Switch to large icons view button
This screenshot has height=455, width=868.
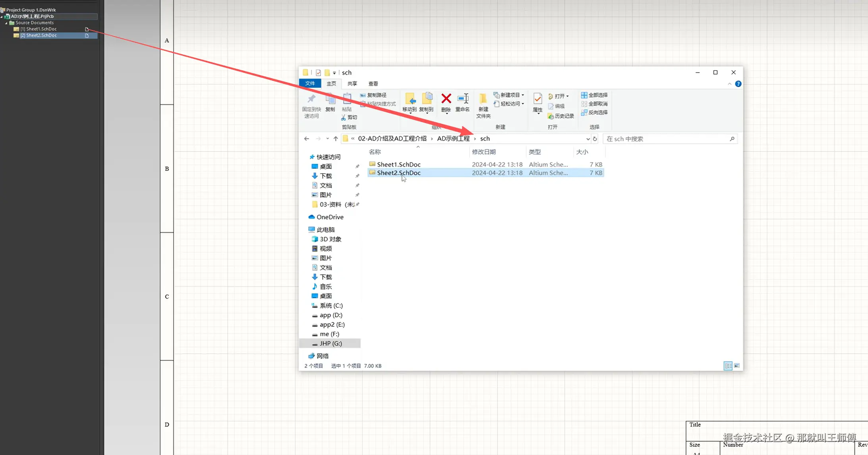(737, 366)
